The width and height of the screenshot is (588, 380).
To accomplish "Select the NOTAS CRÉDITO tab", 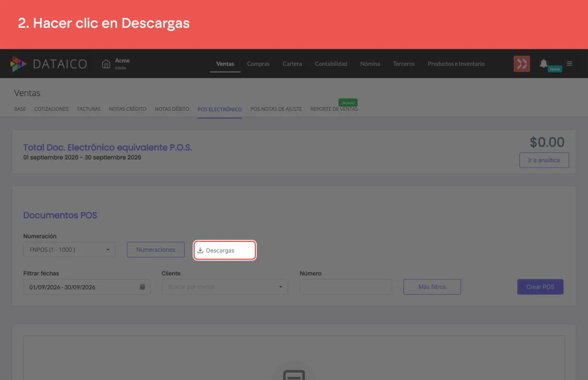I will click(x=128, y=109).
